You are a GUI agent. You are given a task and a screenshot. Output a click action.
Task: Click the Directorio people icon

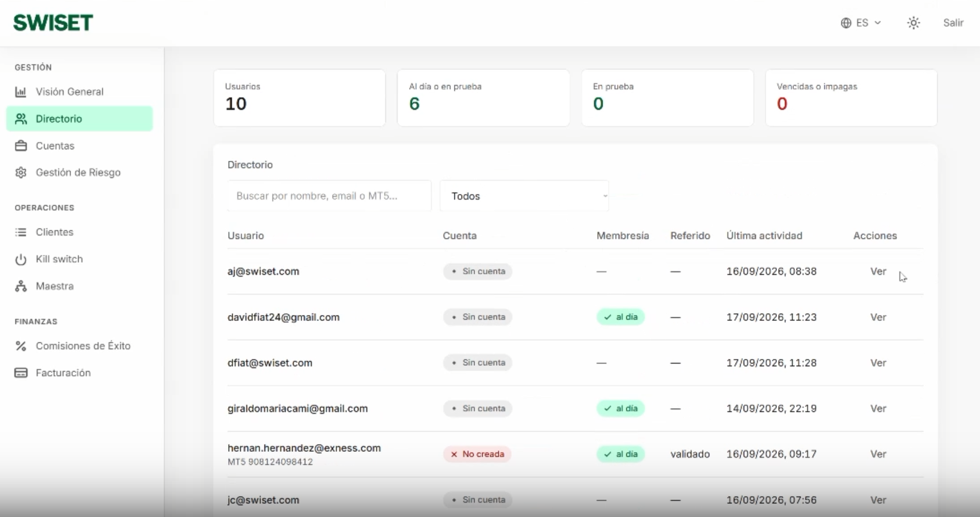(x=21, y=119)
